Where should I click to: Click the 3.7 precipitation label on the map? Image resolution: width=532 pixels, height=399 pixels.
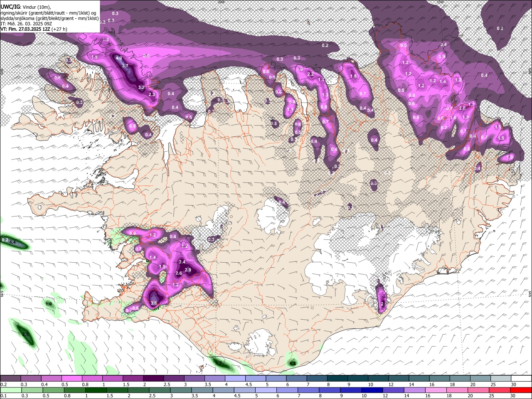pyautogui.click(x=126, y=66)
